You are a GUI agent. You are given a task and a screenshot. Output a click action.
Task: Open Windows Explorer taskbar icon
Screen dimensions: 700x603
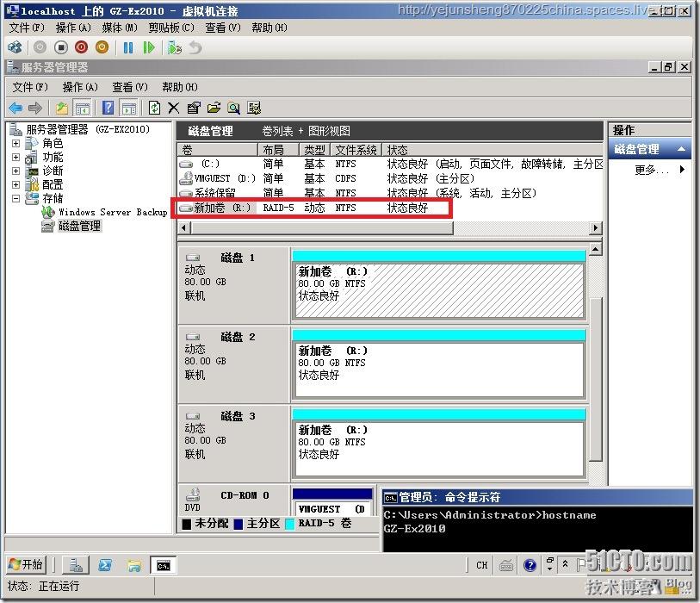tap(134, 565)
